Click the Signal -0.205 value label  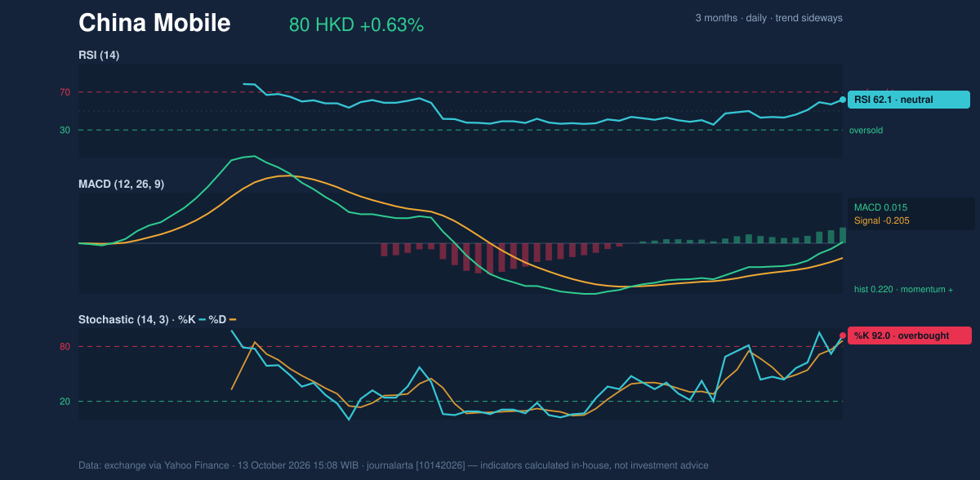[881, 220]
